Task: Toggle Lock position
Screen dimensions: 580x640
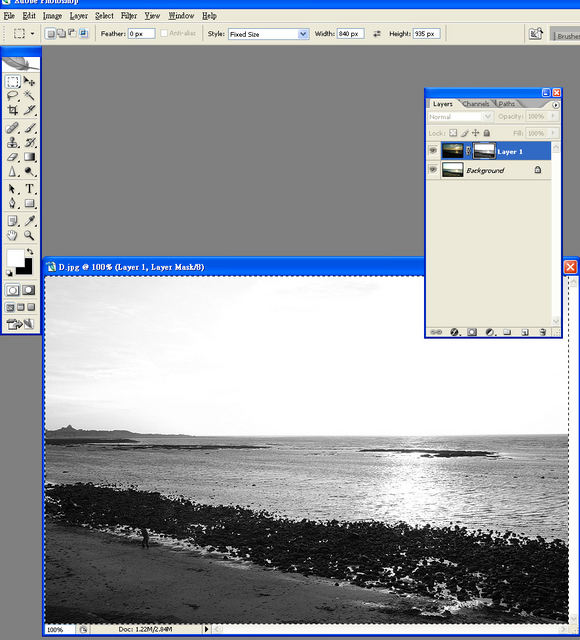Action: [476, 133]
